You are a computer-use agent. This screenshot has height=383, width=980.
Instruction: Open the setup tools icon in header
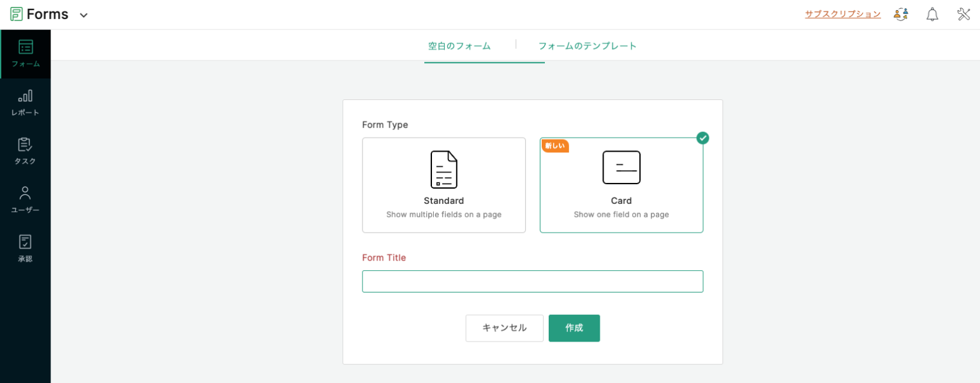click(x=963, y=13)
